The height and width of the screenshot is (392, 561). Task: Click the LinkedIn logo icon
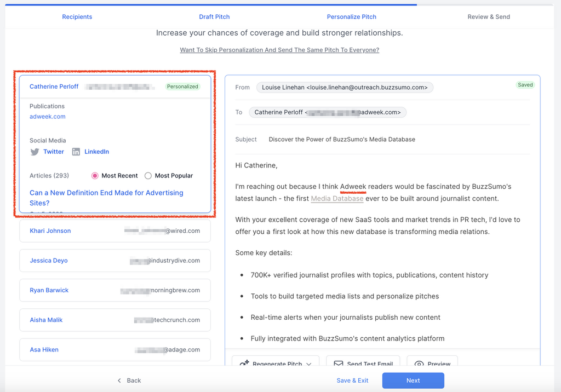[76, 152]
